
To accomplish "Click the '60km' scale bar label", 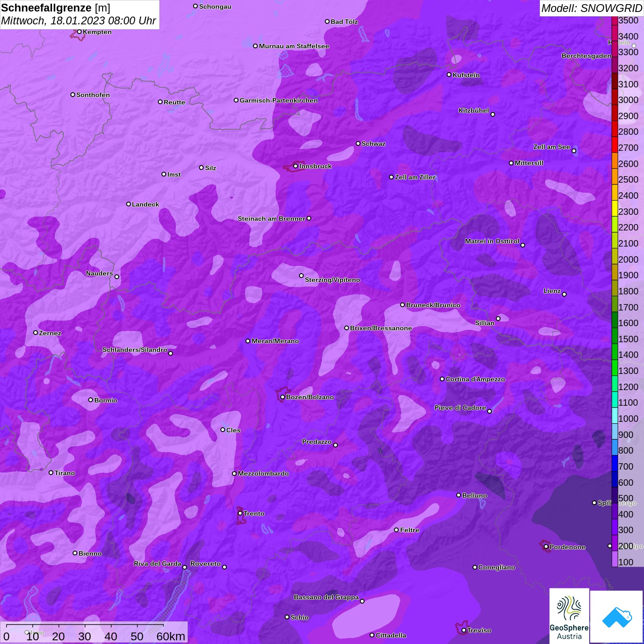I will (x=171, y=636).
